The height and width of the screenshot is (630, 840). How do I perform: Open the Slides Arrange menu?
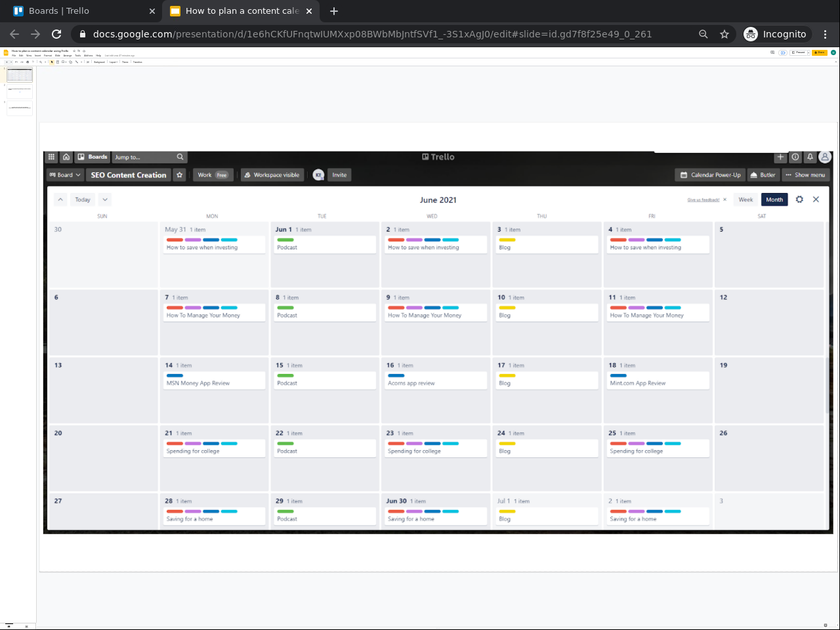(x=68, y=56)
